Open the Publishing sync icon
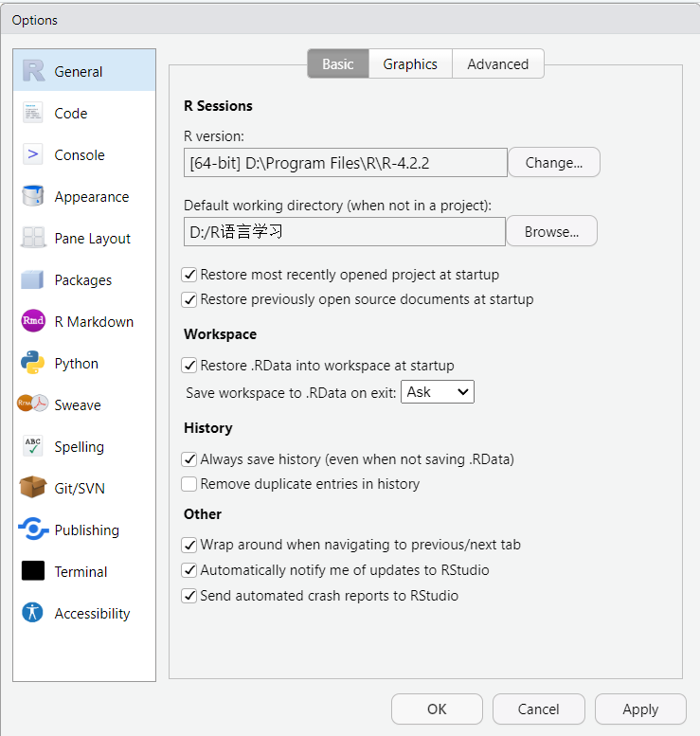 (x=33, y=529)
